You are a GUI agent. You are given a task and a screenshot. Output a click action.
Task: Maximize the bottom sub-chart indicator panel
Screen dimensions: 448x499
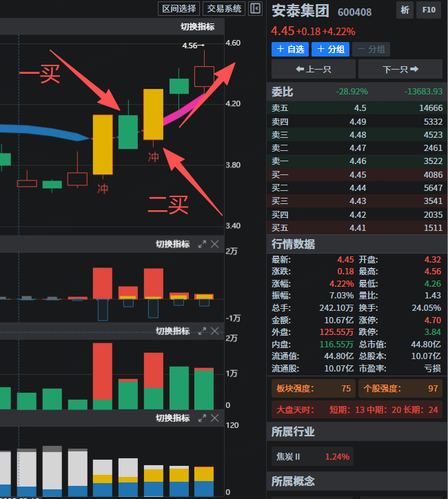[202, 418]
